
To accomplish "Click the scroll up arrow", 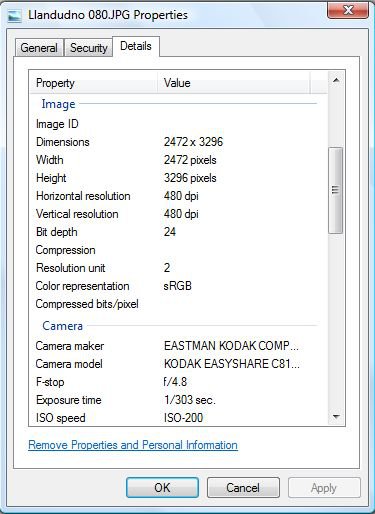I will (x=336, y=80).
